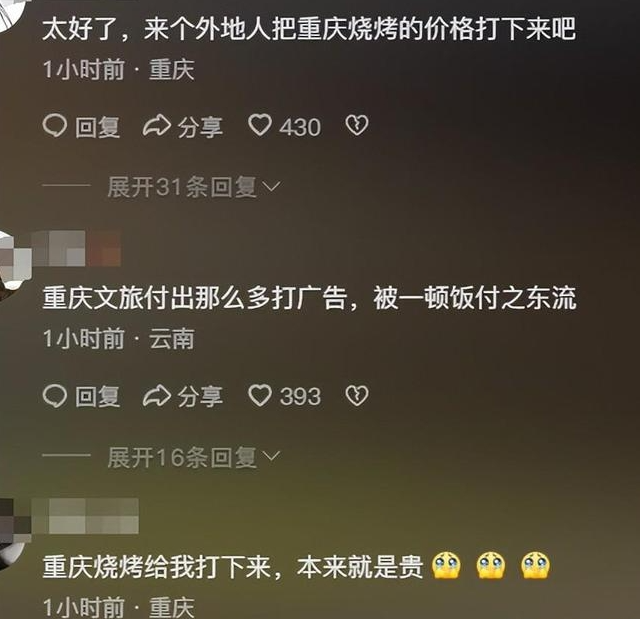The image size is (640, 619).
Task: Expand the 31 replies thread
Action: pyautogui.click(x=194, y=187)
